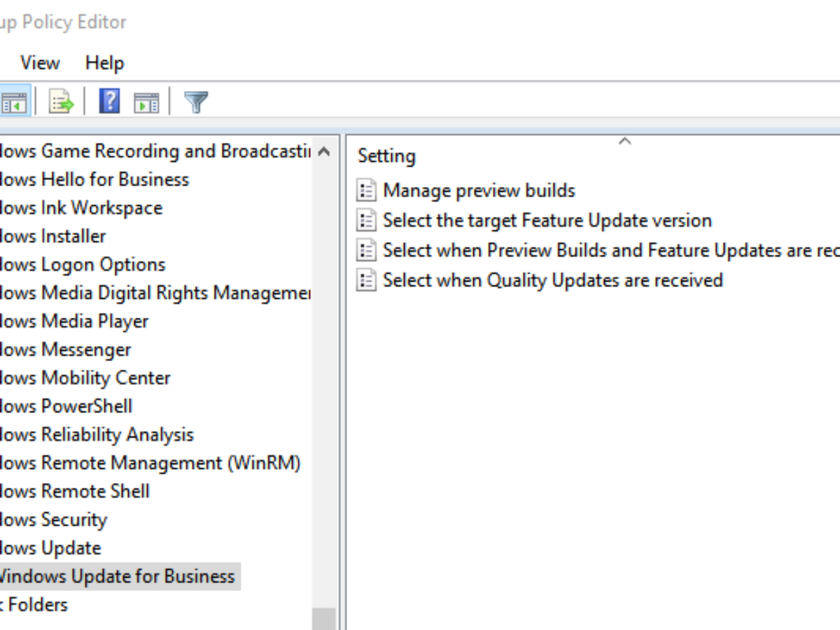The height and width of the screenshot is (630, 840).
Task: Select Windows Remote Shell tree item
Action: pos(75,491)
